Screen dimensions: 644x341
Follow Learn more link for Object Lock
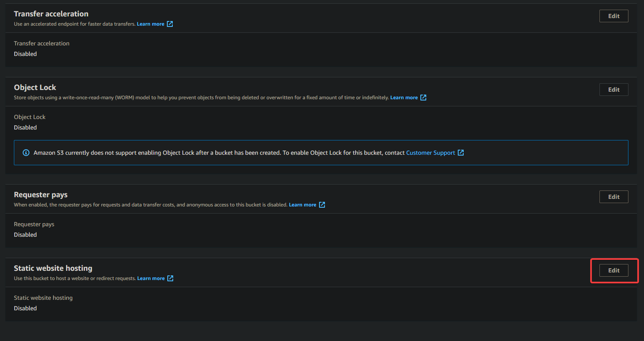404,98
